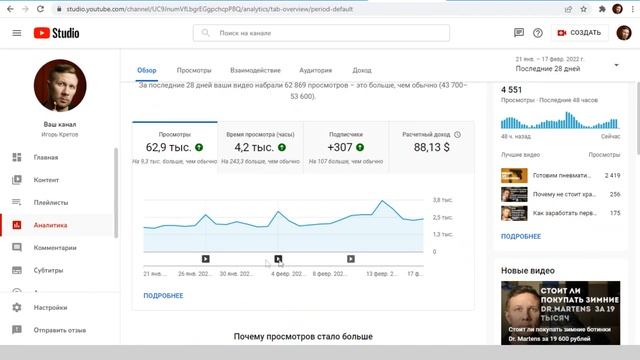
Task: Click the browser address bar URL
Action: (209, 9)
